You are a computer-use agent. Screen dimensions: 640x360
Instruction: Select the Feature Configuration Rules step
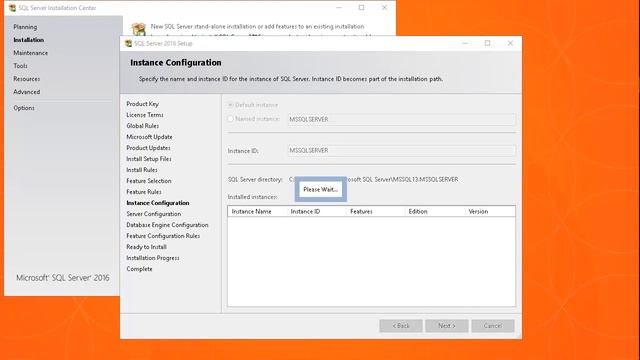click(x=163, y=236)
